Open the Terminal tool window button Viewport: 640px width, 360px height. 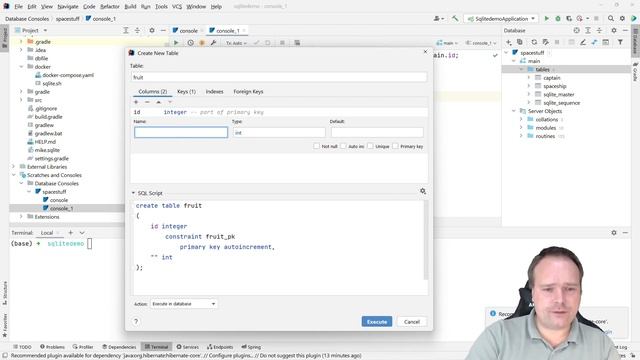[x=156, y=347]
